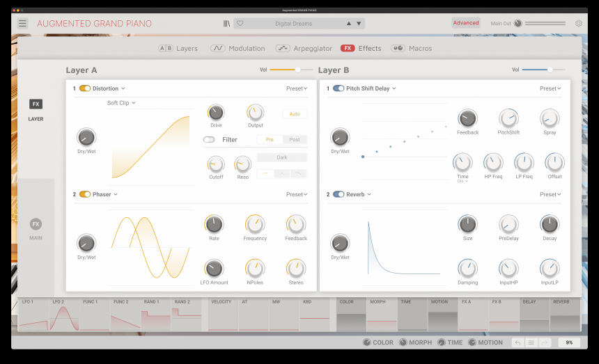
Task: Click the Digital Dreams preset name
Action: [x=293, y=24]
